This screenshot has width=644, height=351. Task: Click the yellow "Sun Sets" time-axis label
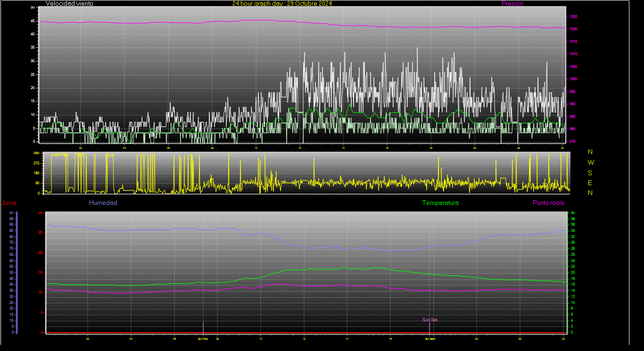click(x=429, y=338)
